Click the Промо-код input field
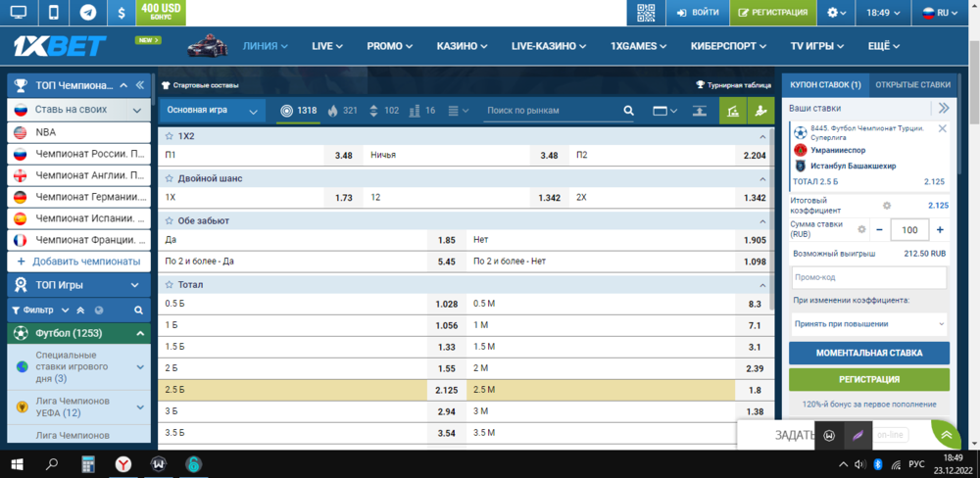Viewport: 980px width, 478px height. click(868, 277)
